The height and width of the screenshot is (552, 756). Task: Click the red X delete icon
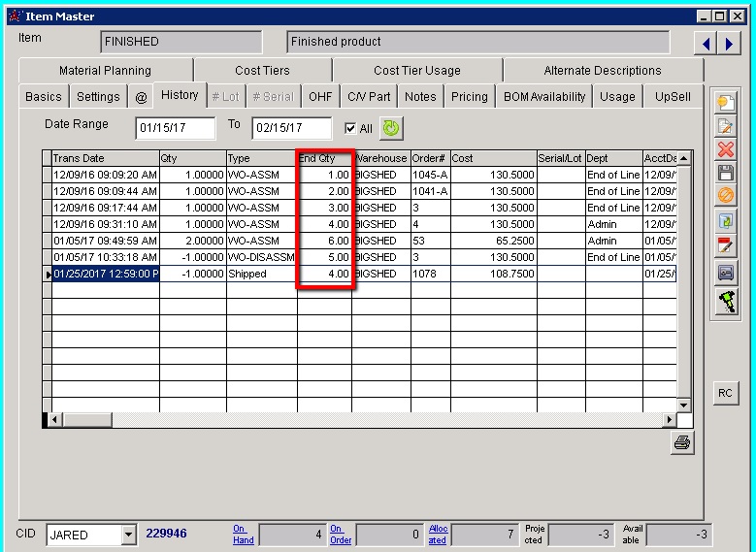click(x=725, y=149)
